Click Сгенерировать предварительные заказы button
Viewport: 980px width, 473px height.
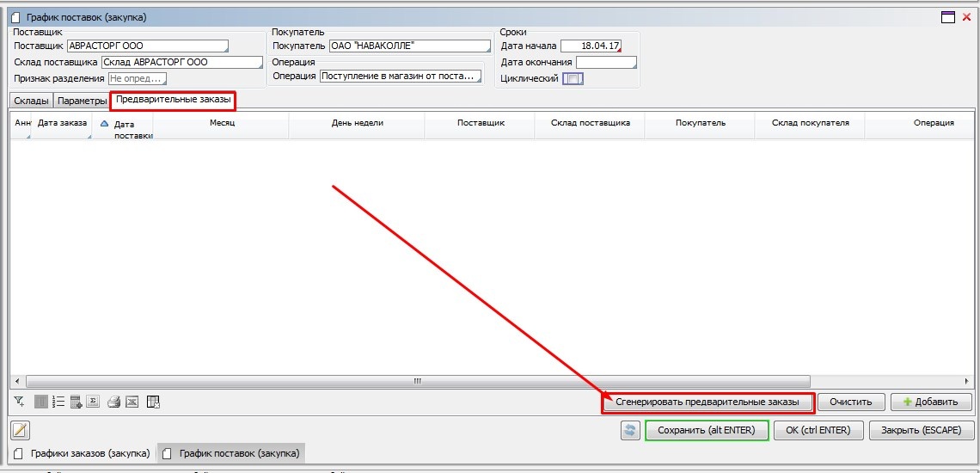pos(707,402)
